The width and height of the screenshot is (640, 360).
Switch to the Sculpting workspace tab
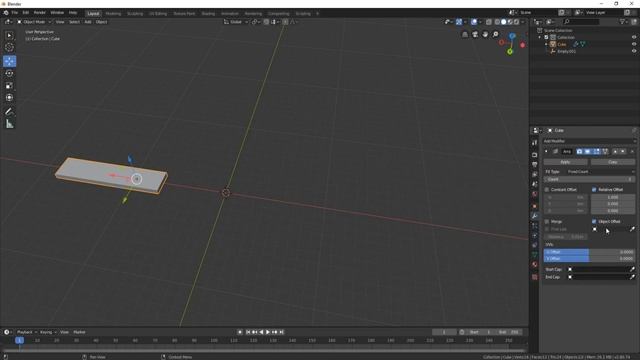point(135,13)
